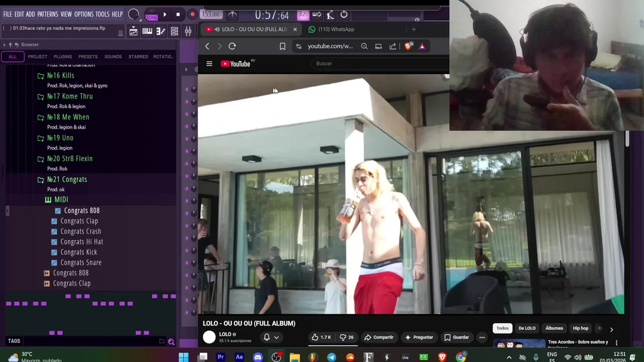Expand the №17 Kome Thru folder
The width and height of the screenshot is (644, 362).
point(65,96)
